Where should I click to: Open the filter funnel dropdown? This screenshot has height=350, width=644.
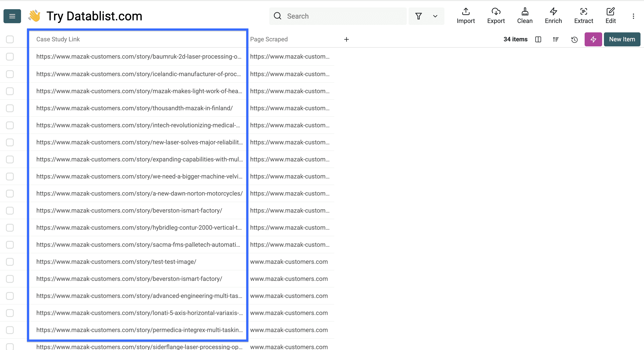[x=419, y=16]
